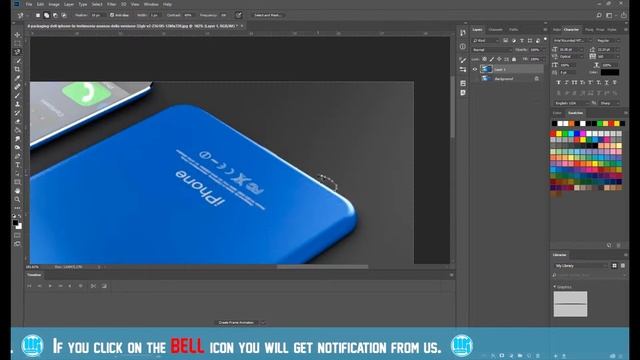
Task: Open the Window menu
Action: [x=151, y=4]
